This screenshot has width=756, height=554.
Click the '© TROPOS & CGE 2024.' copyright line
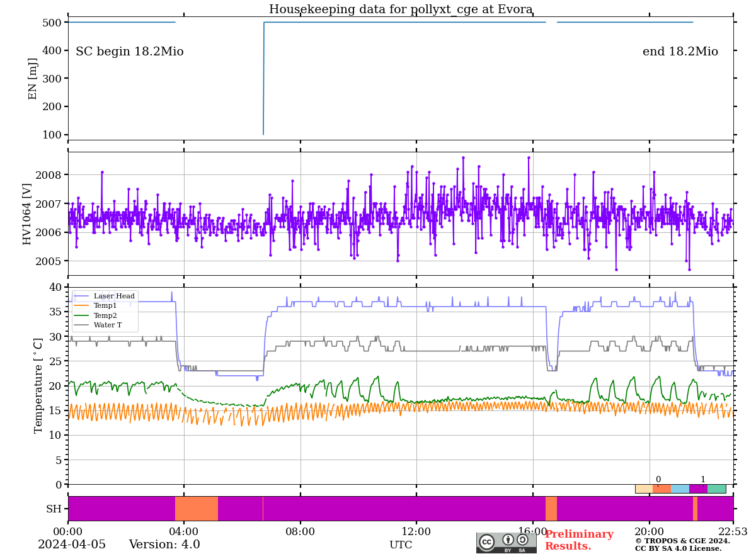pos(682,541)
